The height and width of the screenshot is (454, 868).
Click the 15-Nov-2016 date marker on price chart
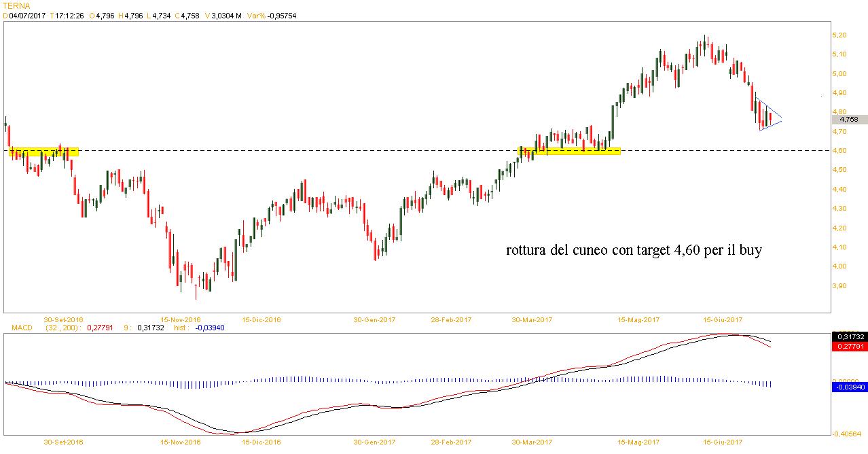tap(181, 319)
